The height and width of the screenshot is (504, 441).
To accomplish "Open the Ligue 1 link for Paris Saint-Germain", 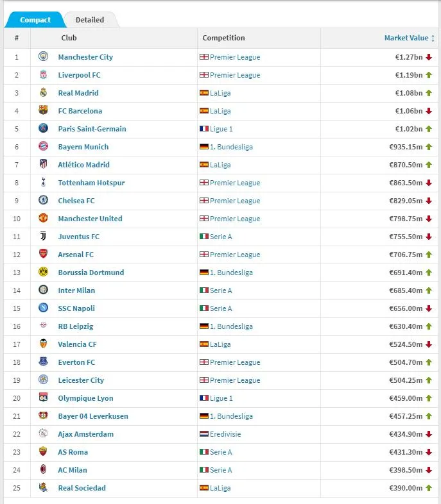I will coord(221,129).
